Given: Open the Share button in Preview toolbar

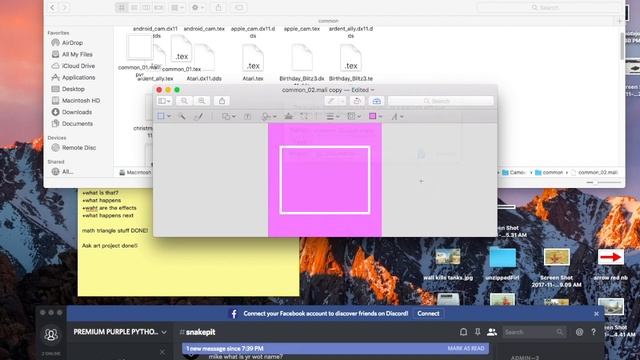Looking at the screenshot, I should (x=222, y=101).
